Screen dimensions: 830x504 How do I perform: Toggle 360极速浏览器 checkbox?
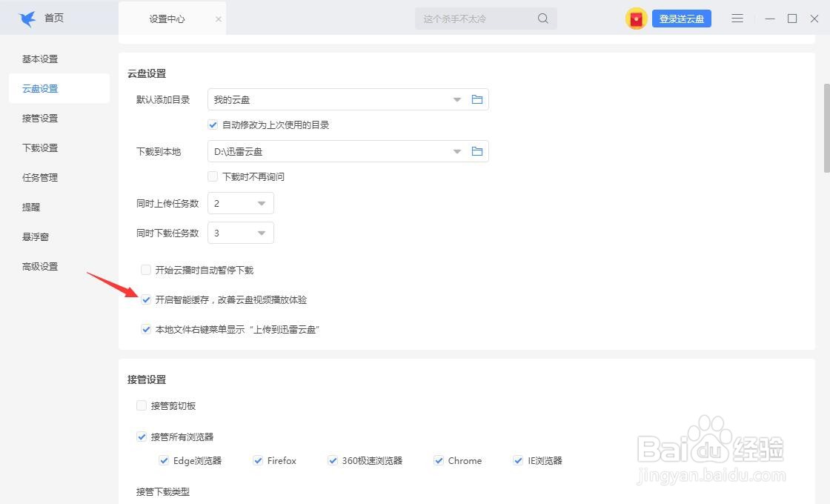pyautogui.click(x=333, y=460)
